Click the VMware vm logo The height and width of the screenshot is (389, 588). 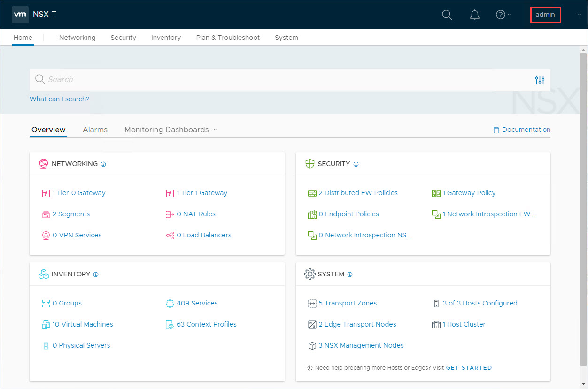20,15
